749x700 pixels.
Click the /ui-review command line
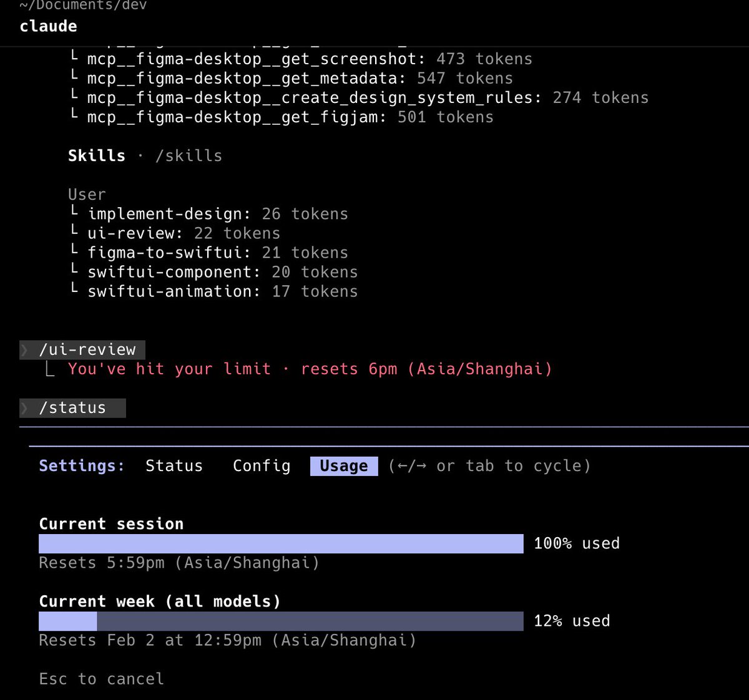point(82,349)
